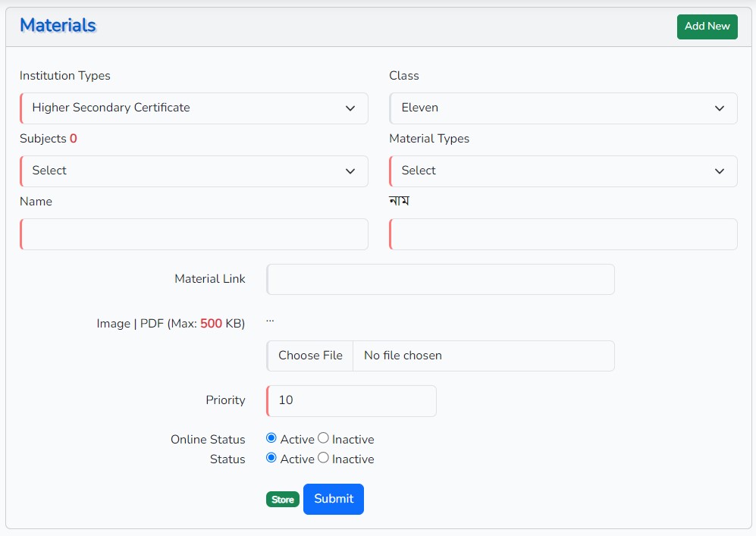Click into the Material Link field
This screenshot has width=756, height=536.
[x=441, y=279]
